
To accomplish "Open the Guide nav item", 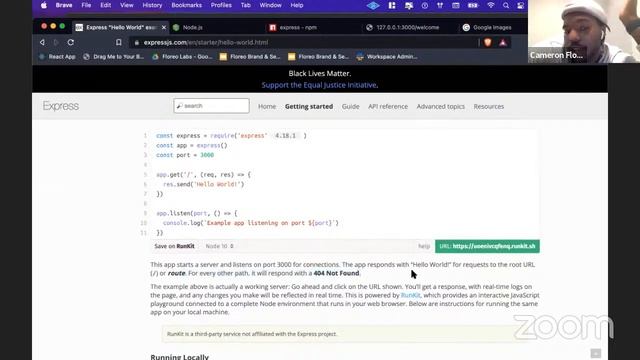I will [351, 107].
